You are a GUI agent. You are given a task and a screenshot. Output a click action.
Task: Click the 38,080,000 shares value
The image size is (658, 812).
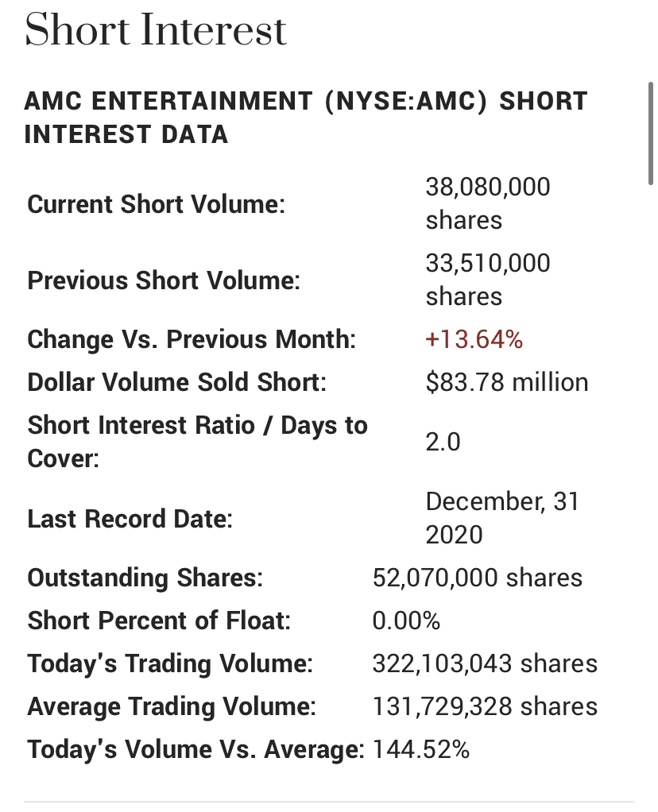pos(488,203)
